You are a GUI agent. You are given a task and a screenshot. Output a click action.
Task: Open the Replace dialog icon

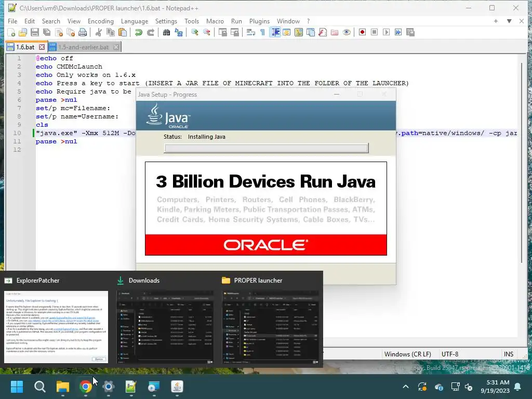tap(179, 33)
